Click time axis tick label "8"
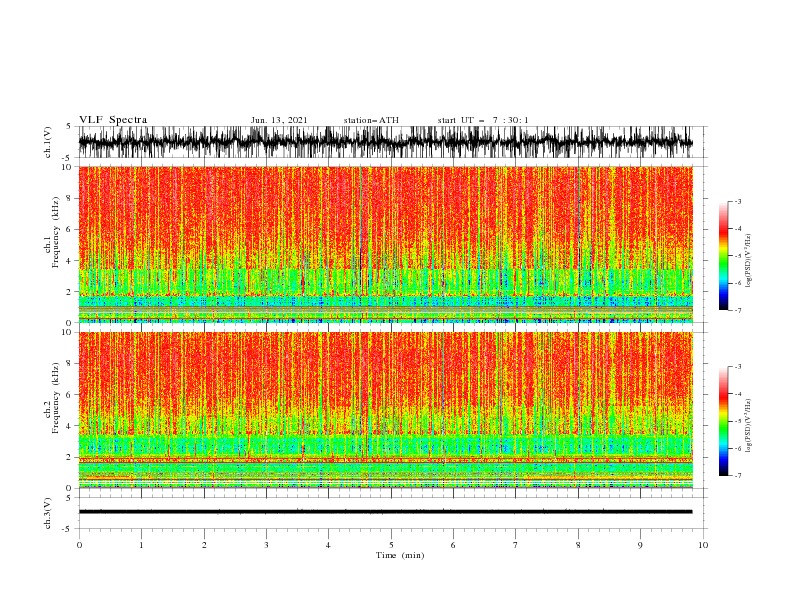Screen dimensions: 792x612 click(x=578, y=545)
